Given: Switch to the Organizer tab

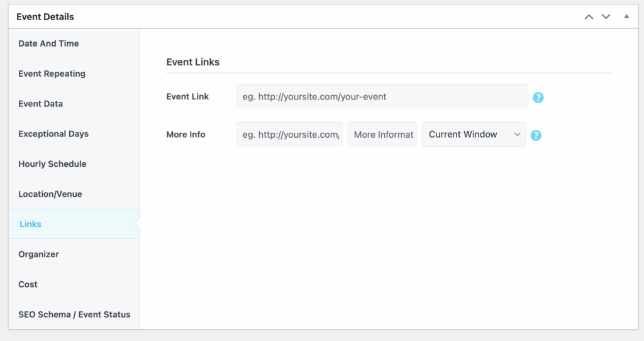Looking at the screenshot, I should (38, 254).
